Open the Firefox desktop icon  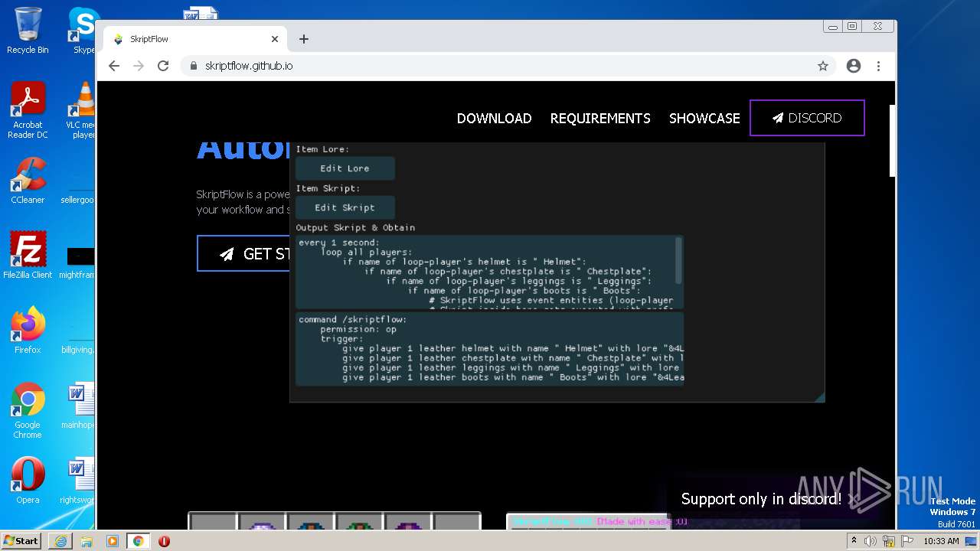28,330
